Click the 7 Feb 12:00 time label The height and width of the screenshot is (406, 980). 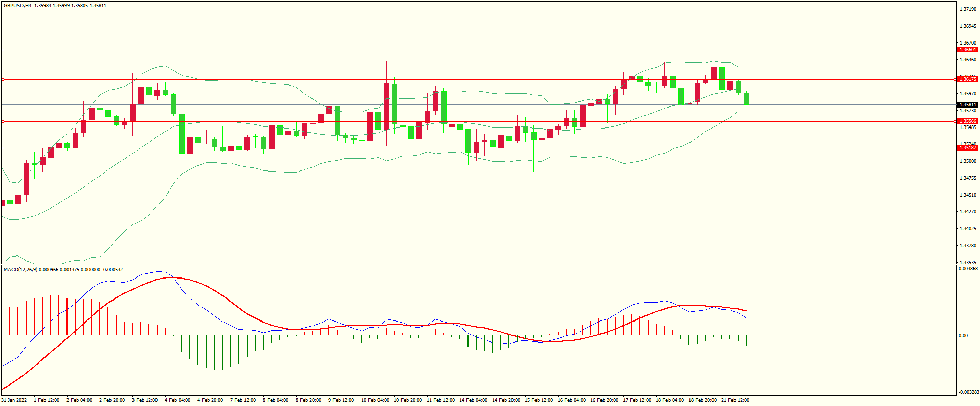[243, 400]
